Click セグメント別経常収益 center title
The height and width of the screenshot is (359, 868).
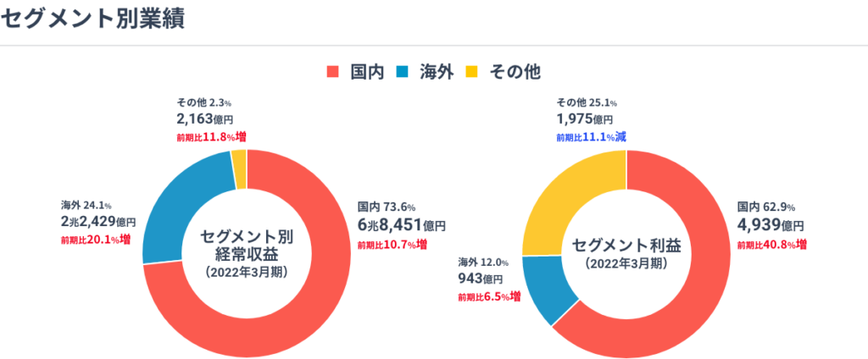tap(246, 244)
